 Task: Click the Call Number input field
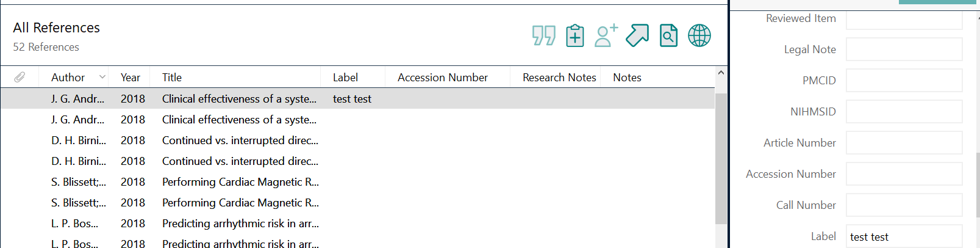(x=904, y=205)
